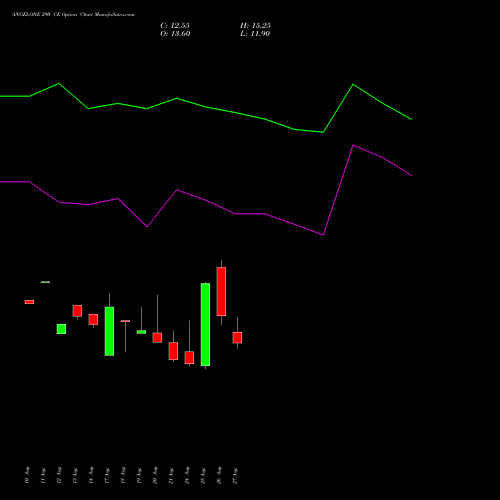Screen dimensions: 500x500
Task: Click the small red candle above 10 Aug
Action: 29,302
